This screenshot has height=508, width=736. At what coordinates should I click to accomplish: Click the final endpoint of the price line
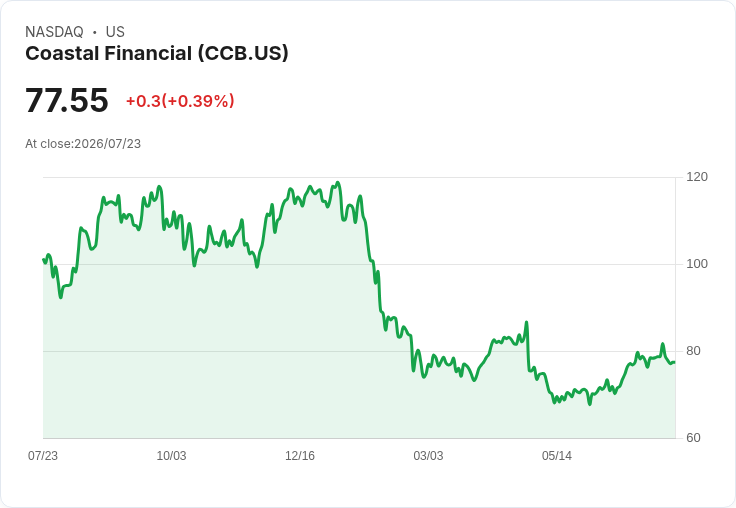click(x=675, y=362)
